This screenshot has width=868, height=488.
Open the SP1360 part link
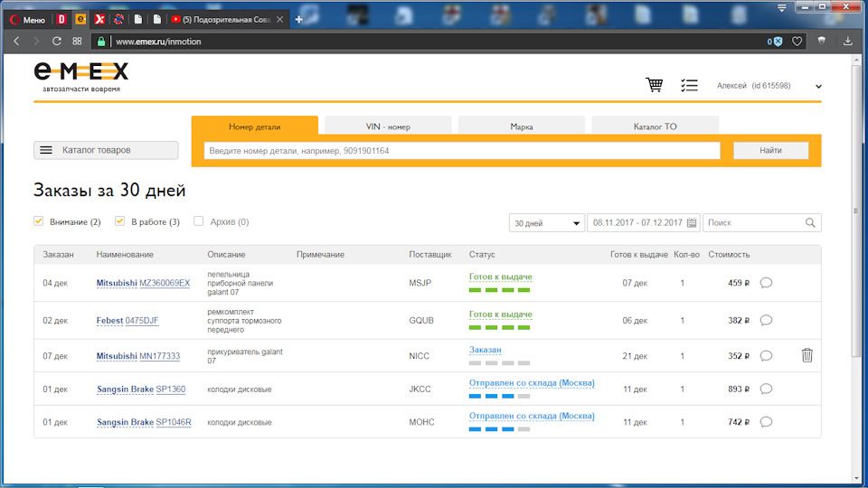pyautogui.click(x=171, y=389)
